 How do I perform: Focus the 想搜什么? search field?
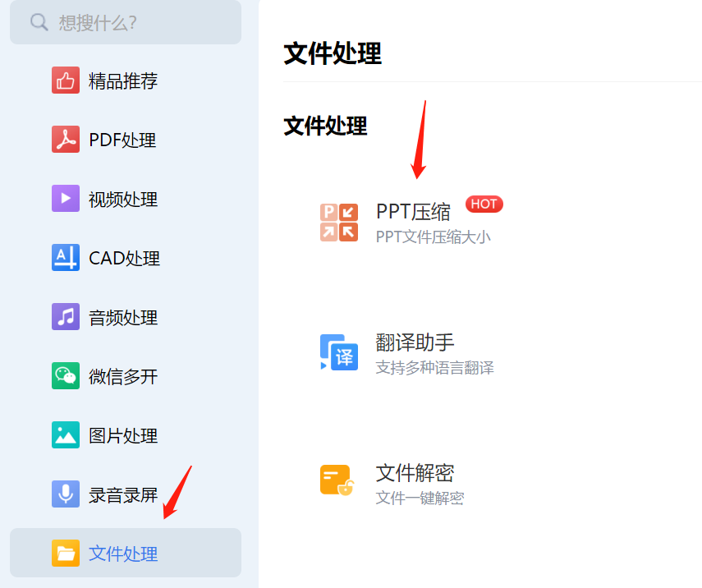click(126, 22)
